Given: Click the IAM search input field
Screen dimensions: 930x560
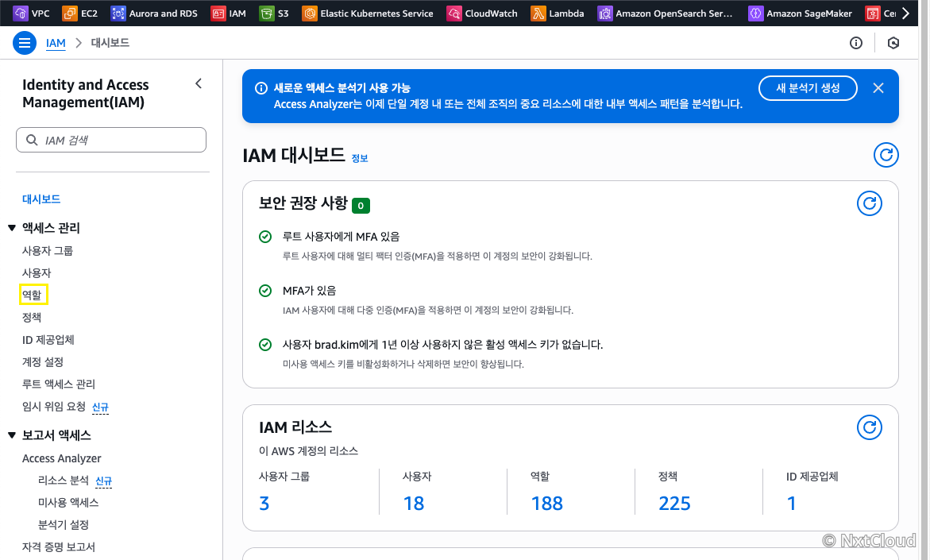Looking at the screenshot, I should coord(111,140).
